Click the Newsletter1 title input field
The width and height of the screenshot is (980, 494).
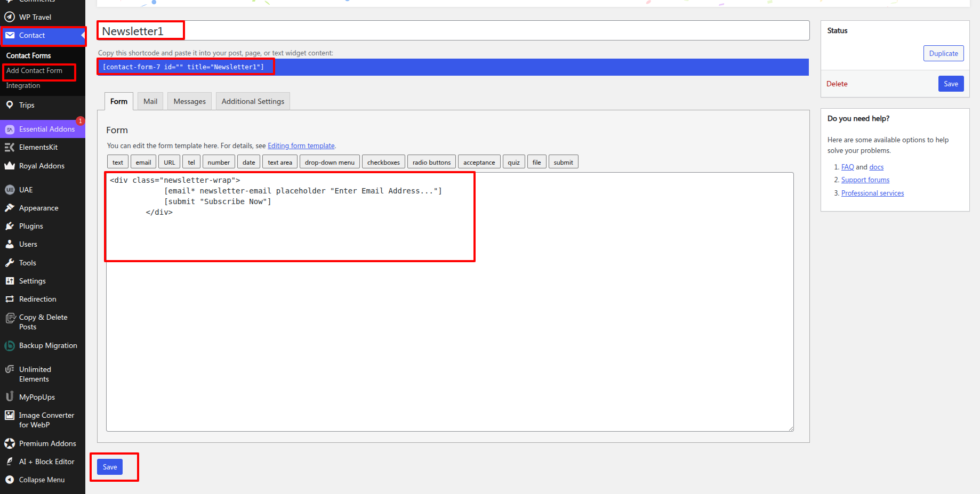(x=453, y=31)
